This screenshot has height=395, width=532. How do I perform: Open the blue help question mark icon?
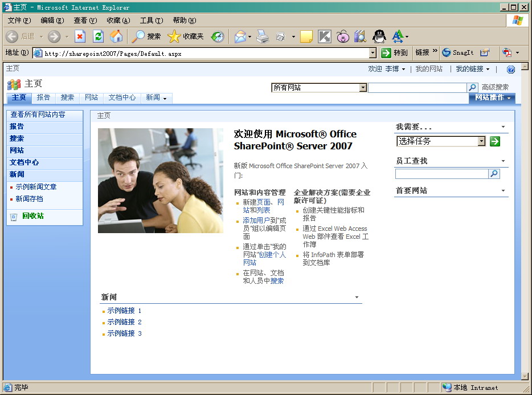pos(510,70)
